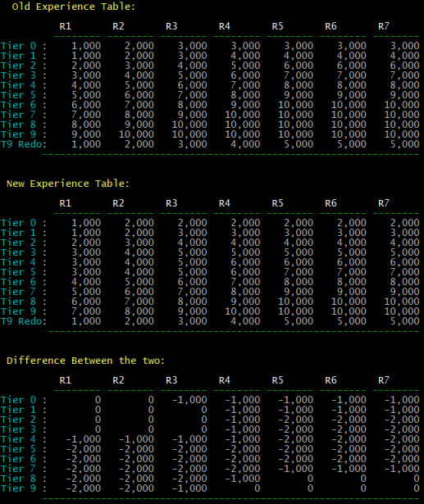Click Old table Tier 6 R5 value 10,000
This screenshot has height=504, width=424.
[x=295, y=105]
